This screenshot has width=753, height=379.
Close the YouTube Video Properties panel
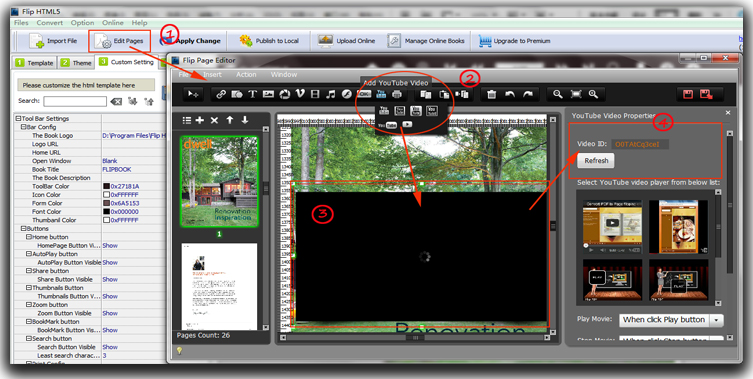(728, 112)
